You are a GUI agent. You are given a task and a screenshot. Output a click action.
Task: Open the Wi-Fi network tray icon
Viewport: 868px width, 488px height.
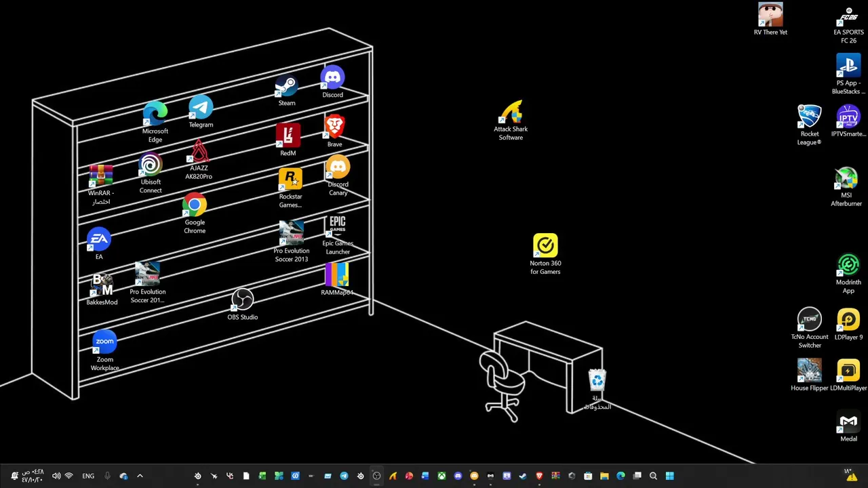pos(68,476)
